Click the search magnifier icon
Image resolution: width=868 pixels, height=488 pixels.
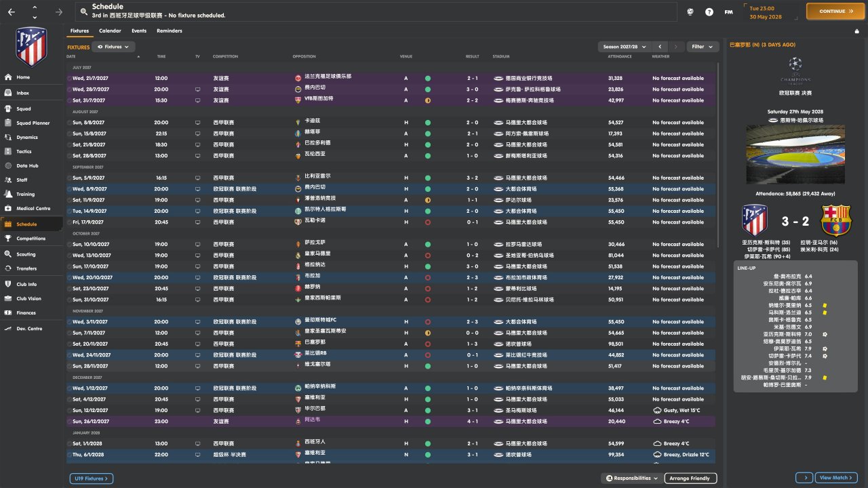83,12
